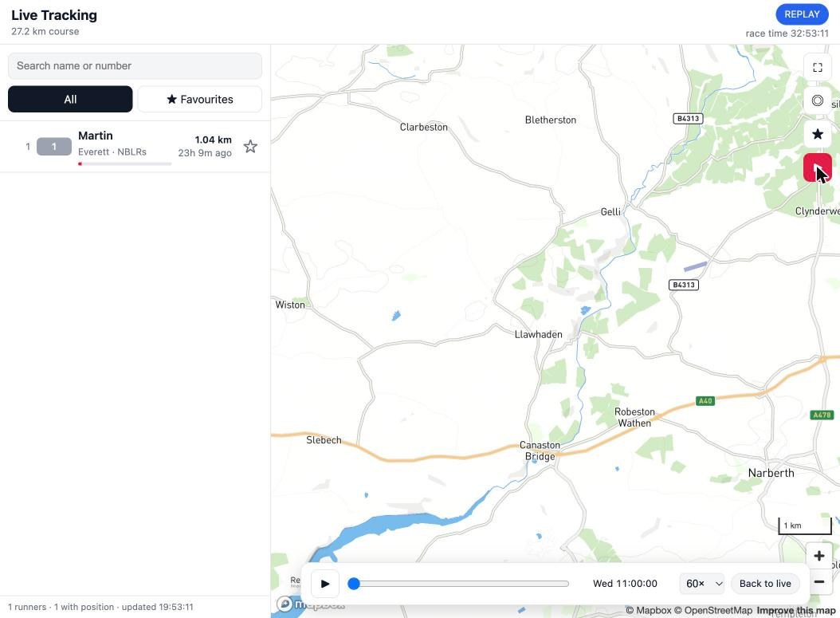840x618 pixels.
Task: Switch to the Favourites tab
Action: [x=200, y=99]
